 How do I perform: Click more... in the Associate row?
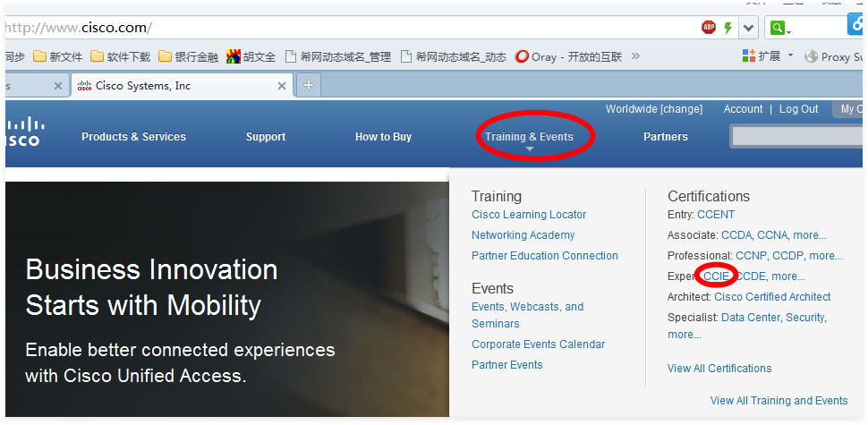(x=810, y=235)
